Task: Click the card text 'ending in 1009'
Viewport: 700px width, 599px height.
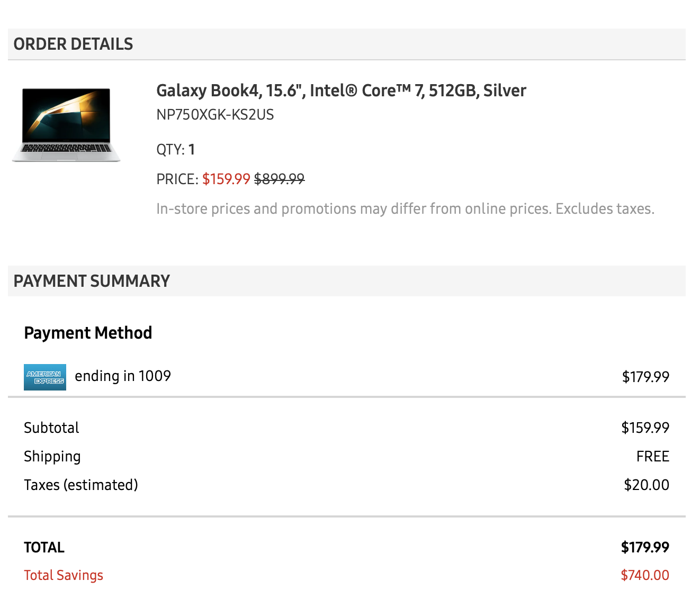Action: (x=123, y=376)
